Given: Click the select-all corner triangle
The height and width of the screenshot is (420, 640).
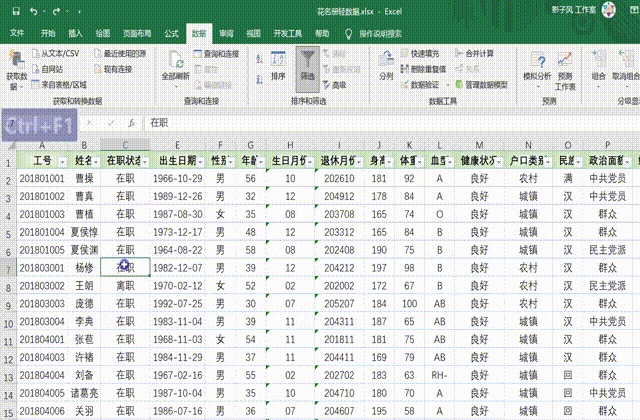Looking at the screenshot, I should 11,145.
